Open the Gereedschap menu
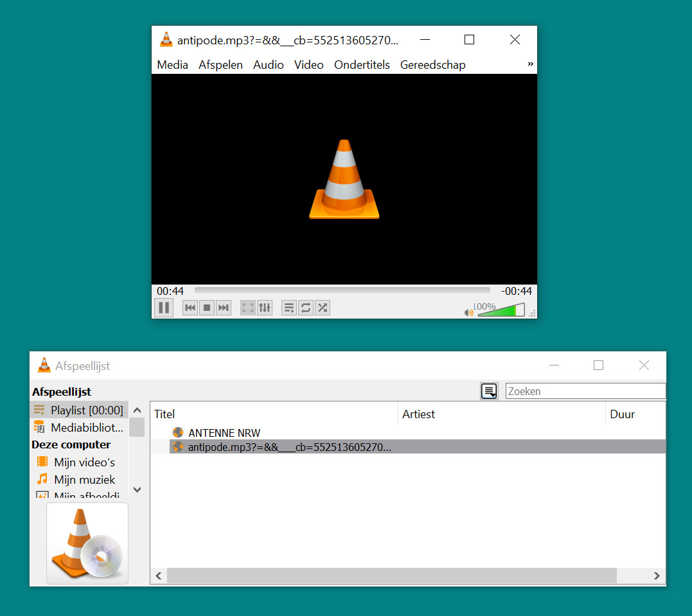Screen dimensions: 692x616 click(x=433, y=65)
